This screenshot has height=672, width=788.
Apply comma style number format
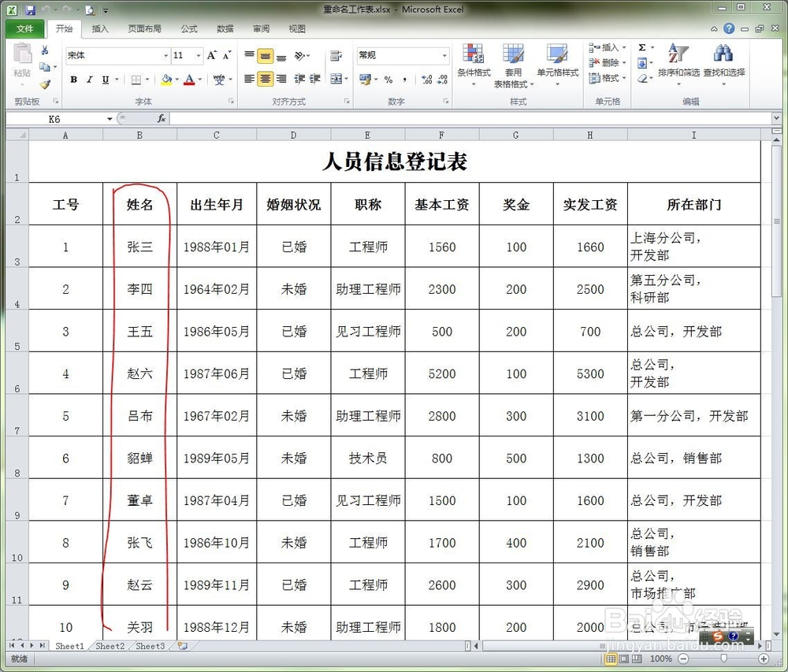pyautogui.click(x=404, y=80)
